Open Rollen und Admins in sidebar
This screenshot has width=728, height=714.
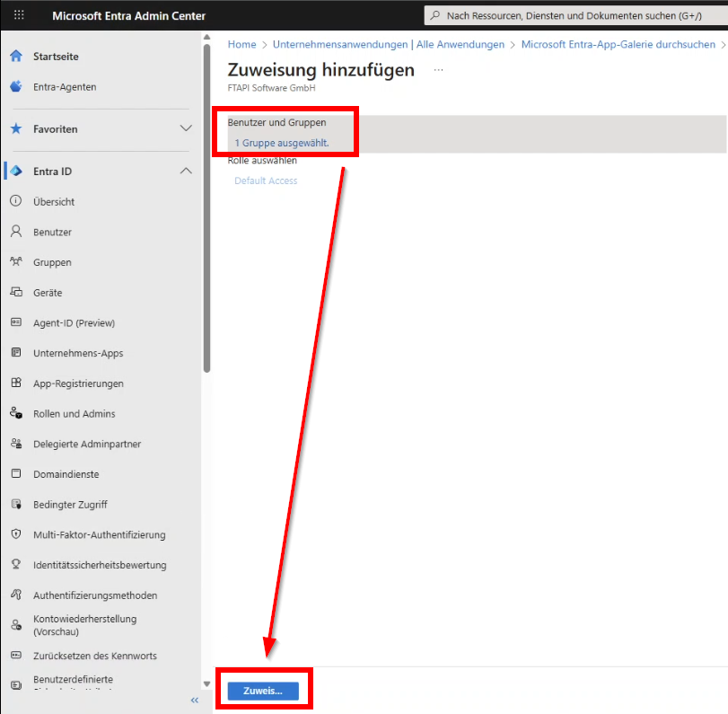tap(75, 413)
